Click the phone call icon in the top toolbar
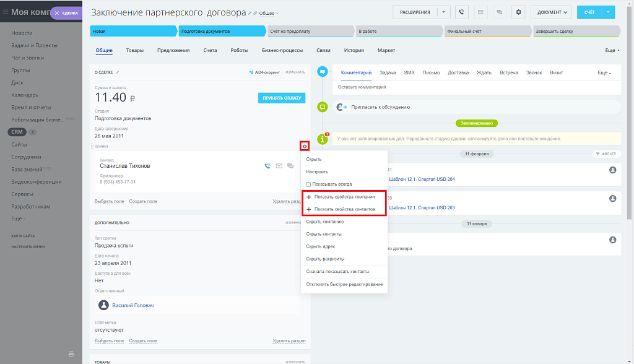Viewport: 634px width, 364px height. (x=461, y=12)
